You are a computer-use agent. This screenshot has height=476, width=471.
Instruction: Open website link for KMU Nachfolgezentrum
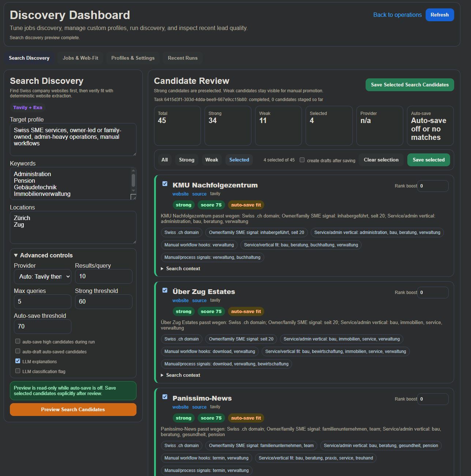tap(180, 194)
